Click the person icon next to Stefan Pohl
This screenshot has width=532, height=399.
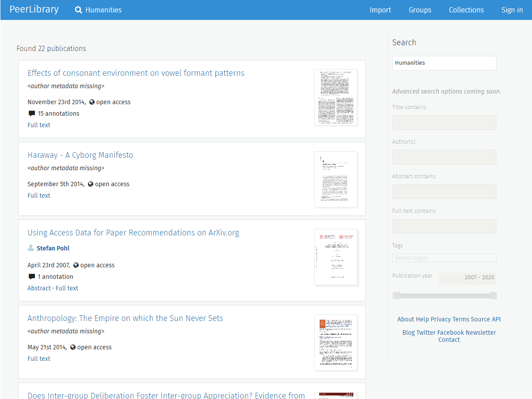tap(31, 248)
